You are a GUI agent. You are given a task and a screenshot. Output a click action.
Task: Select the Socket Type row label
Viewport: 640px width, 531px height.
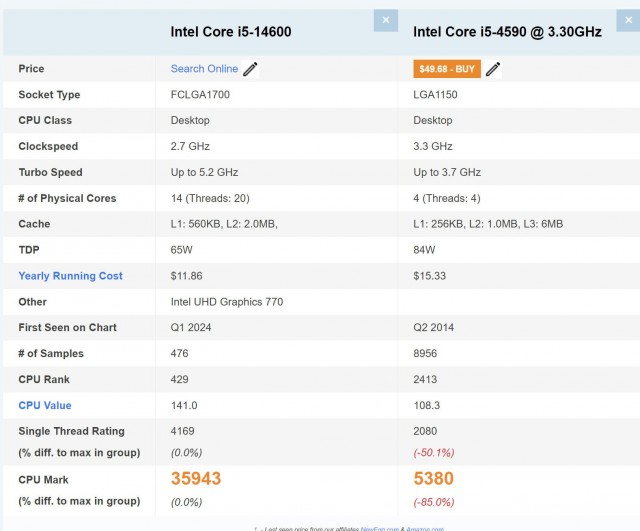(49, 95)
